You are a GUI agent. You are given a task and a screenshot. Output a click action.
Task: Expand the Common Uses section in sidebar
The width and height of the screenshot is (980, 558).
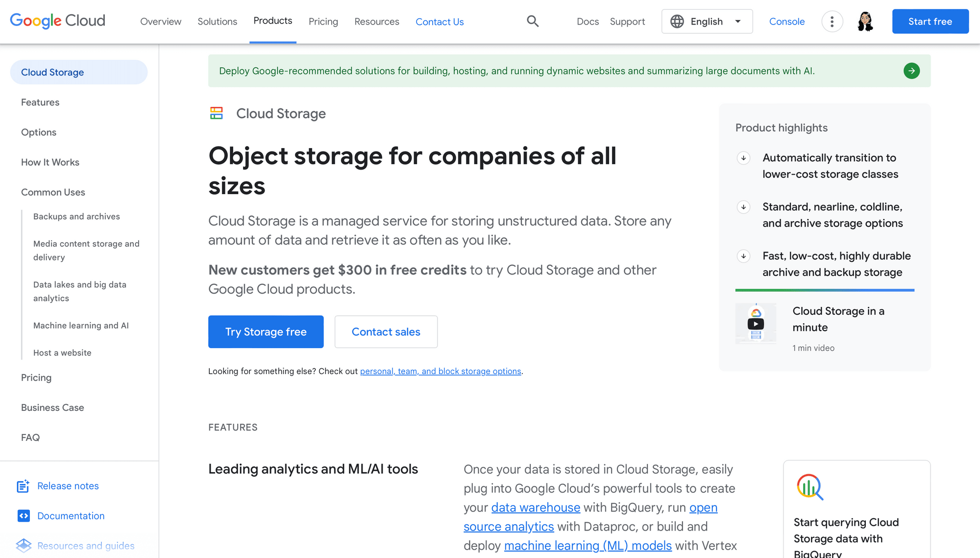(53, 192)
